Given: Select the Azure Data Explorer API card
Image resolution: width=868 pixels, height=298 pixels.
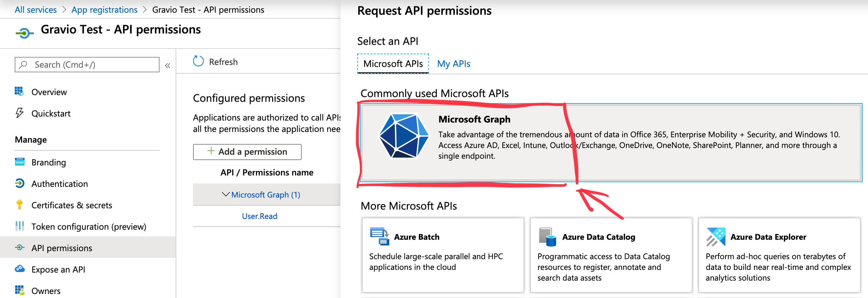Looking at the screenshot, I should (x=780, y=255).
